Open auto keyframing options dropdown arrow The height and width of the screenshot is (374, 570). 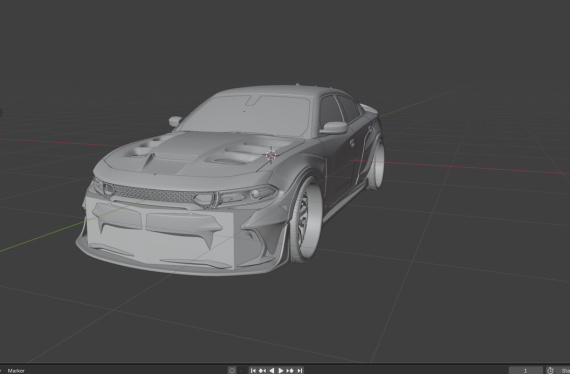pyautogui.click(x=241, y=371)
